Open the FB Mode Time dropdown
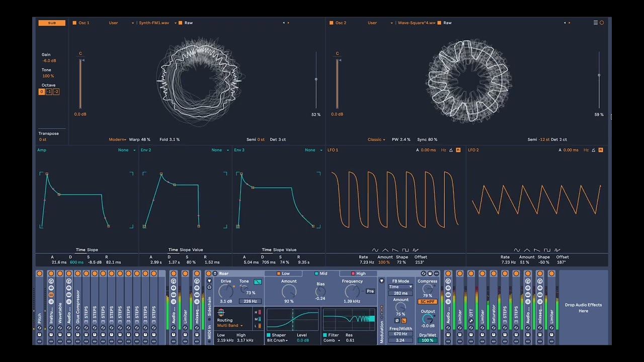This screenshot has width=644, height=362. pos(400,287)
